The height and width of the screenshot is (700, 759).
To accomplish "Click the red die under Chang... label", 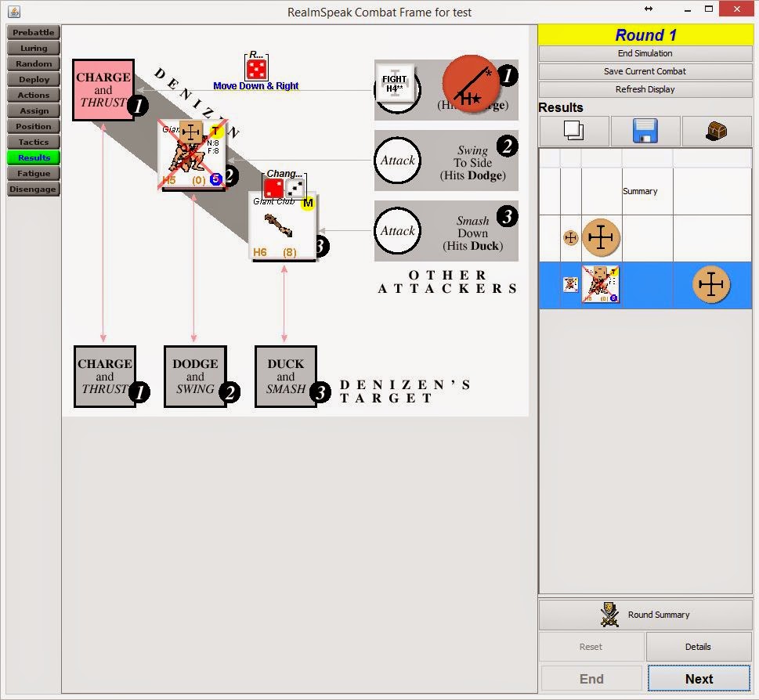I will (274, 189).
